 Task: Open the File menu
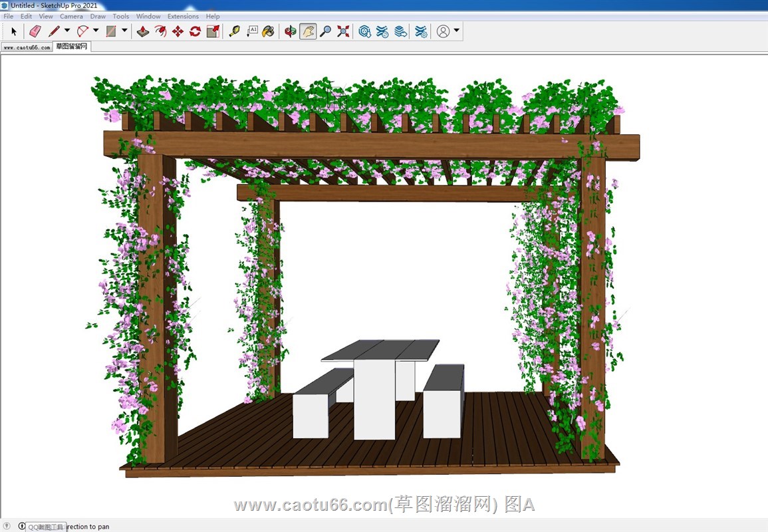tap(9, 16)
